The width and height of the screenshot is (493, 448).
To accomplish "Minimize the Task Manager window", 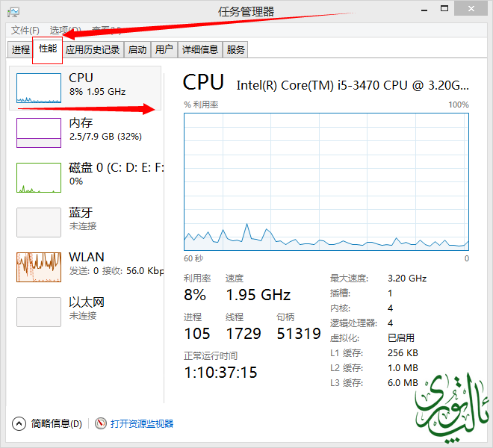I will tap(424, 10).
